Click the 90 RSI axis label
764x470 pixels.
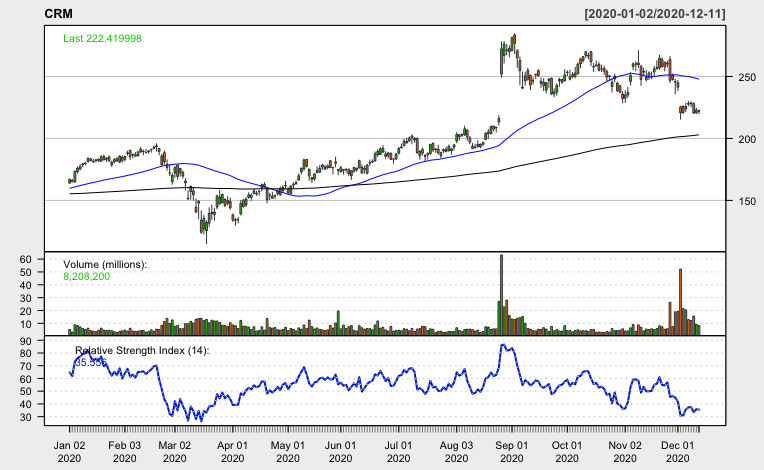pyautogui.click(x=26, y=341)
